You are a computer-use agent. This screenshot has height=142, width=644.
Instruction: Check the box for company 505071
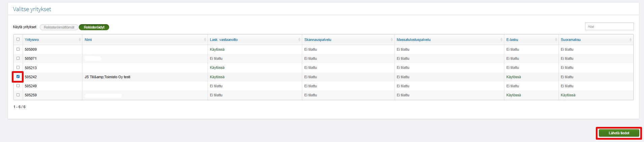click(x=18, y=58)
